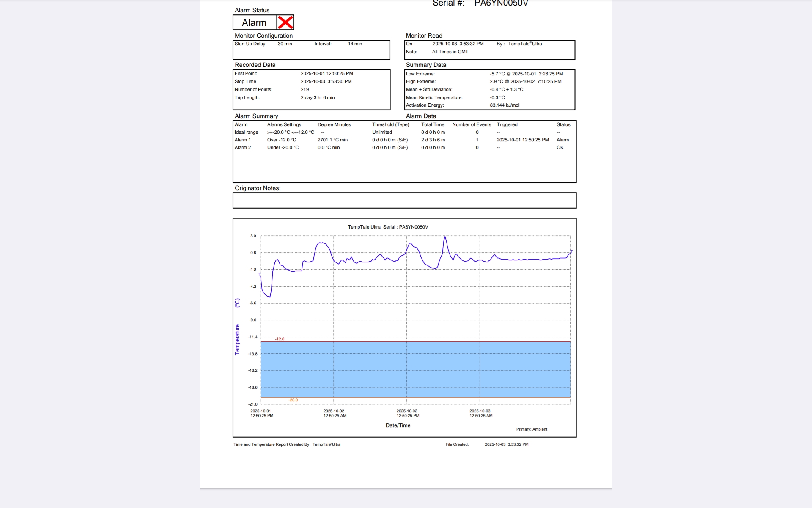Click the Alarm 1 triggered timestamp
Viewport: 812px width, 508px height.
coord(522,140)
